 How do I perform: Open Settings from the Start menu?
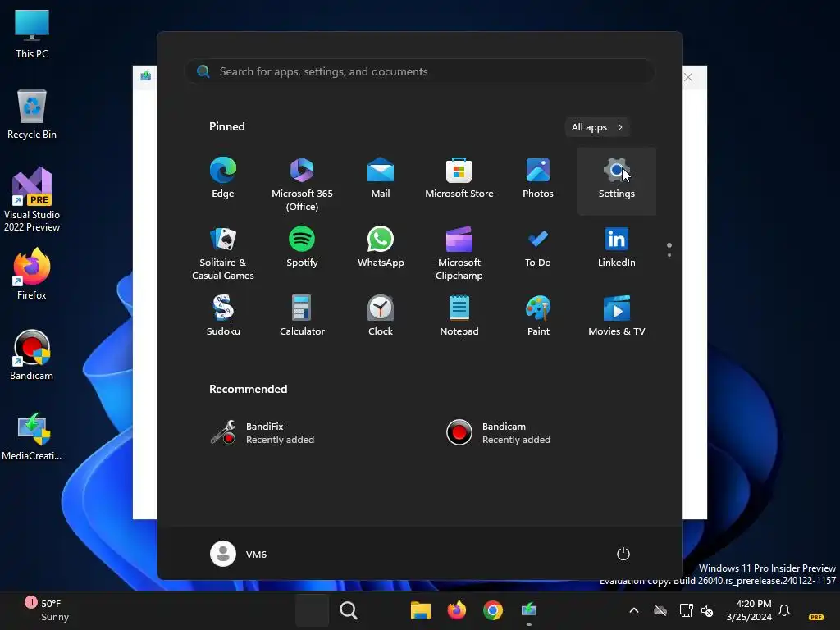click(617, 180)
